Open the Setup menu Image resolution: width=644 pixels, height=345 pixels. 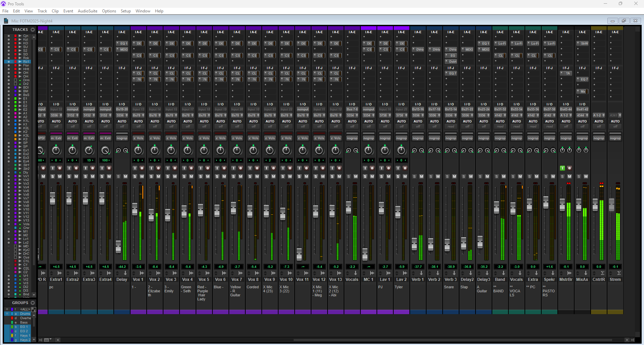click(126, 11)
